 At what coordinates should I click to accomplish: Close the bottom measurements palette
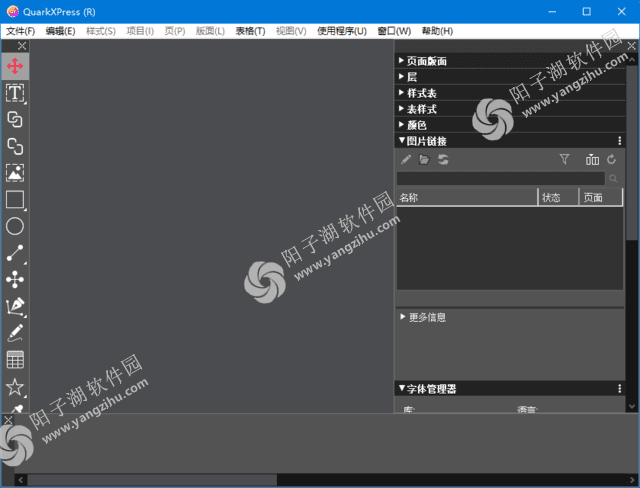pos(8,419)
